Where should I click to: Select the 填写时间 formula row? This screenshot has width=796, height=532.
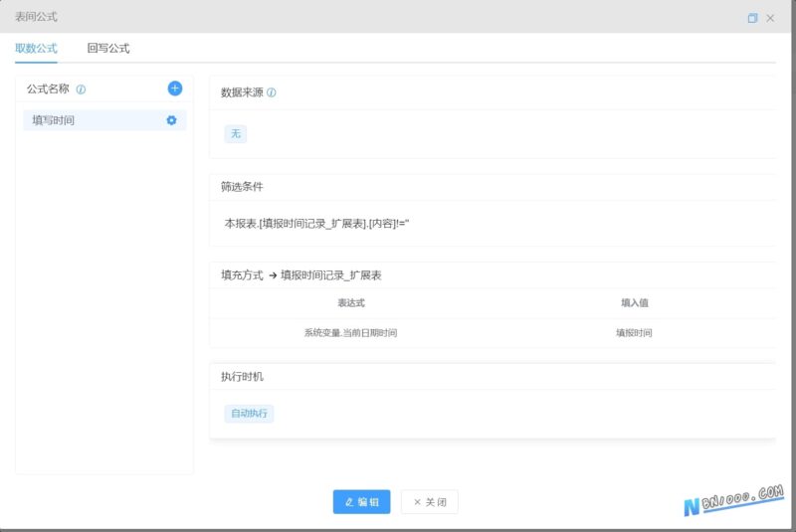[x=104, y=120]
